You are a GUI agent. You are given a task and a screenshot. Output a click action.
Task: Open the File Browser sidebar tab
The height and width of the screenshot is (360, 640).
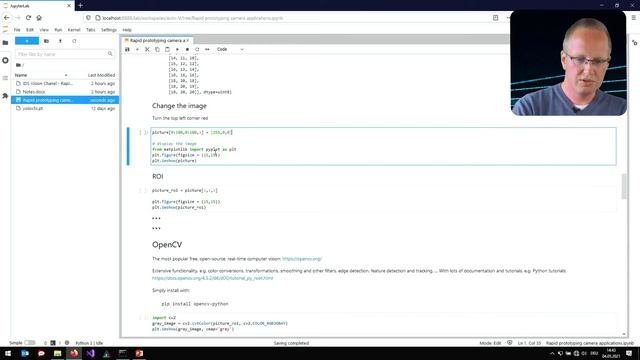coord(5,42)
